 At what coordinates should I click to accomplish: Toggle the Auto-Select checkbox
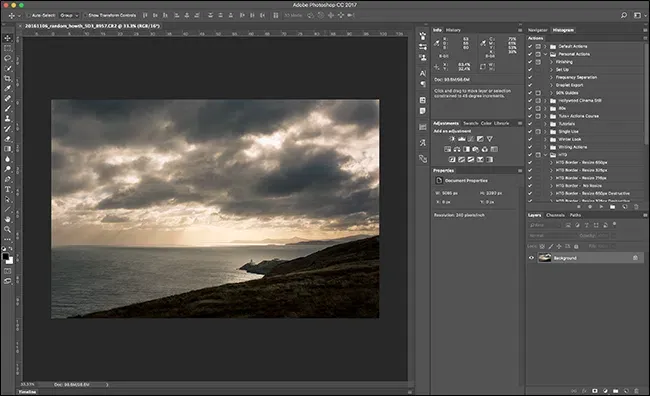[x=29, y=15]
